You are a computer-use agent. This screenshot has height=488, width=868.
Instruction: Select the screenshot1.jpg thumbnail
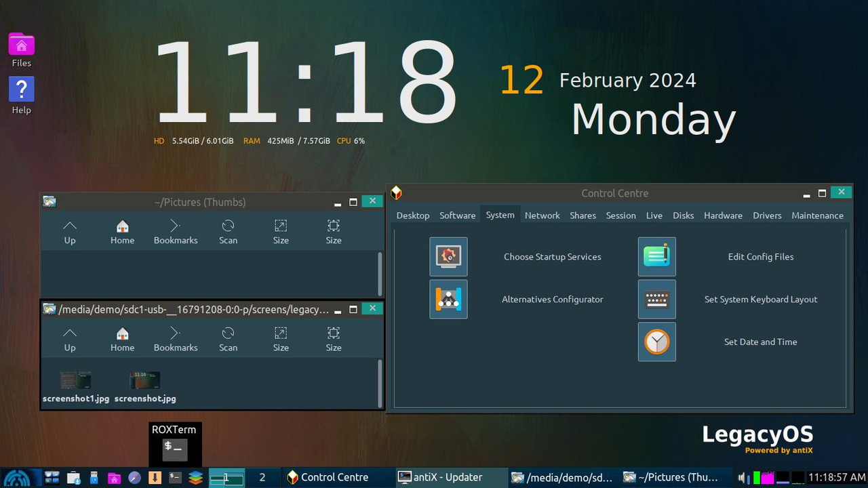coord(75,387)
